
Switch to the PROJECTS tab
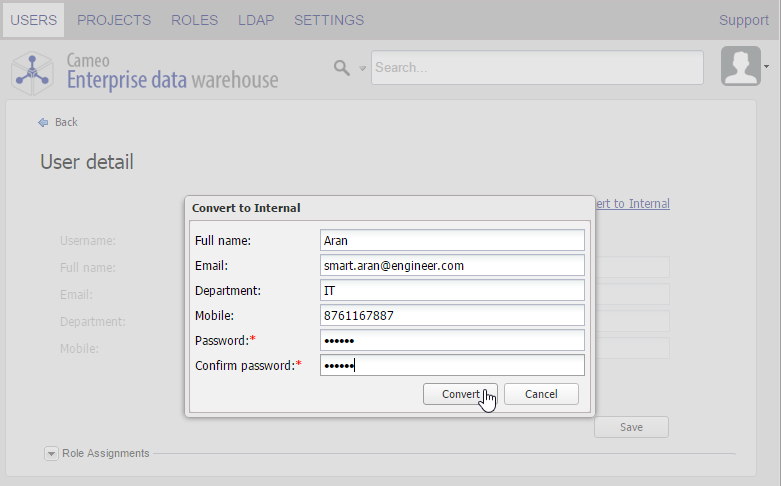coord(114,20)
